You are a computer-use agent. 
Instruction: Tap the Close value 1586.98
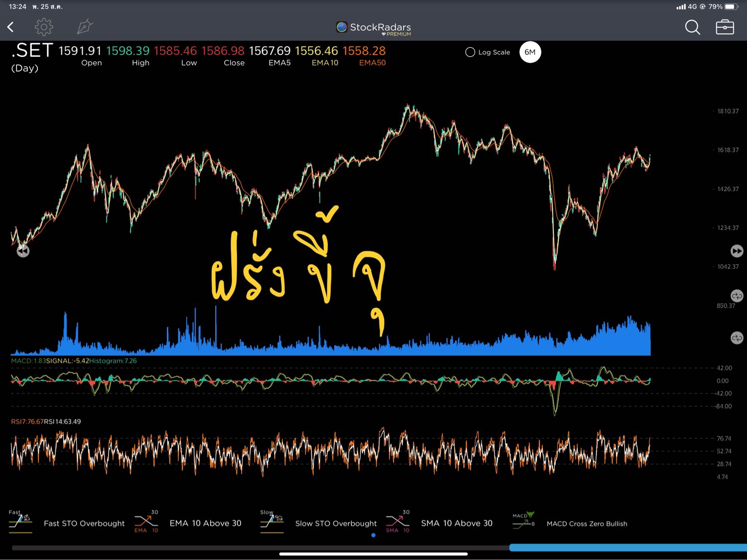tap(223, 51)
